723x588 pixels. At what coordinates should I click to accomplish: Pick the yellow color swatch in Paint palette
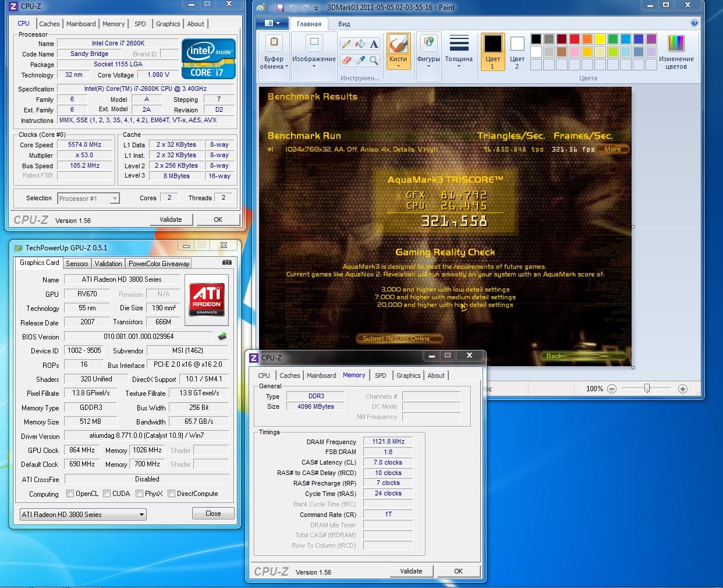[600, 39]
